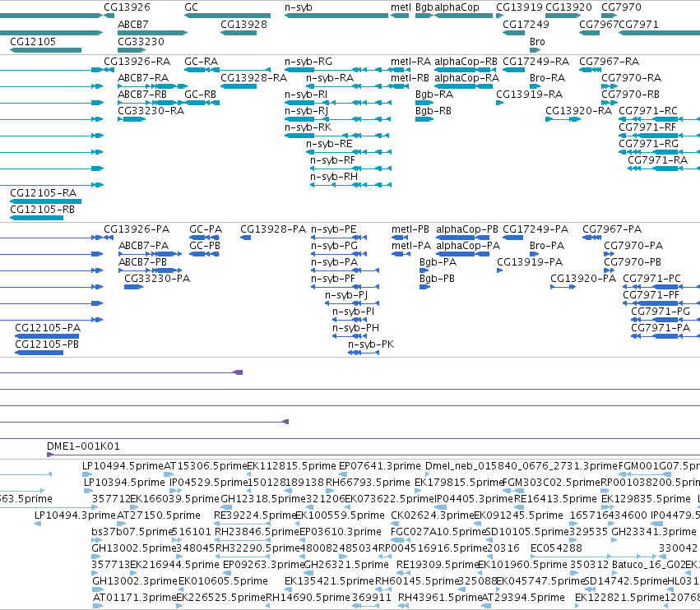Select the alphaCop gene label
The width and height of the screenshot is (700, 610).
(457, 7)
